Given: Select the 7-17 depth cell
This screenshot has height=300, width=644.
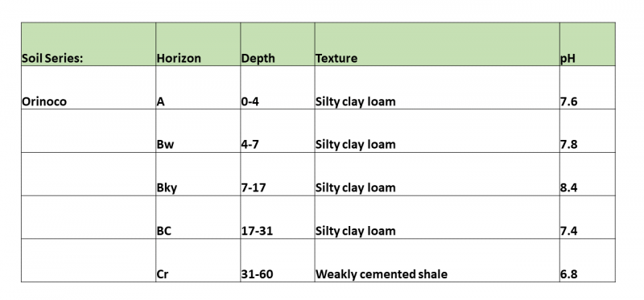Looking at the screenshot, I should pyautogui.click(x=277, y=174).
